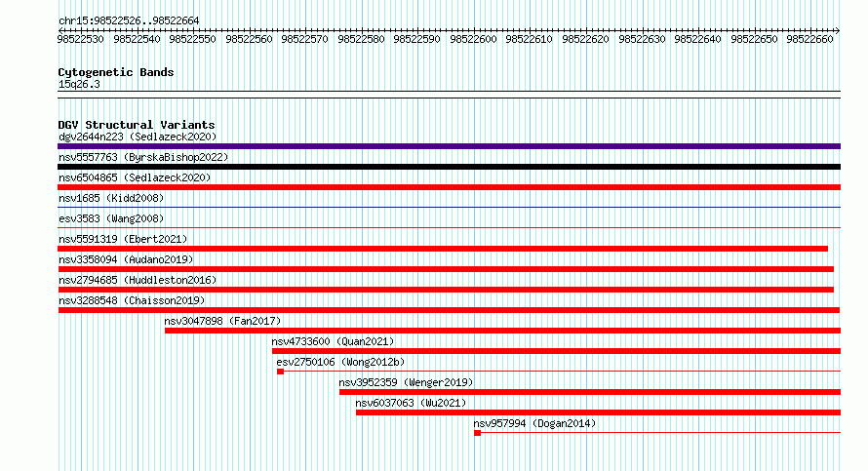868x471 pixels.
Task: Click the nsv1685 (Kidd2008) label
Action: [x=111, y=198]
